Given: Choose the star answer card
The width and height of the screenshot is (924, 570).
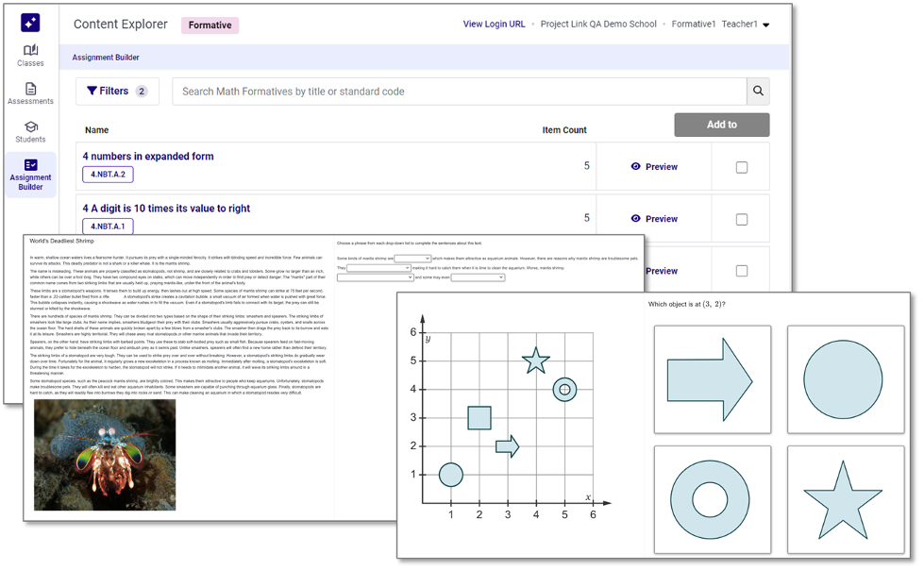Looking at the screenshot, I should tap(846, 500).
